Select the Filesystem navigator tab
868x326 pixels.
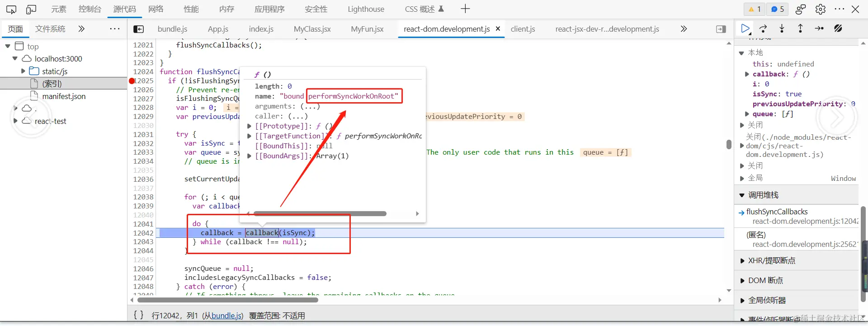[x=50, y=29]
